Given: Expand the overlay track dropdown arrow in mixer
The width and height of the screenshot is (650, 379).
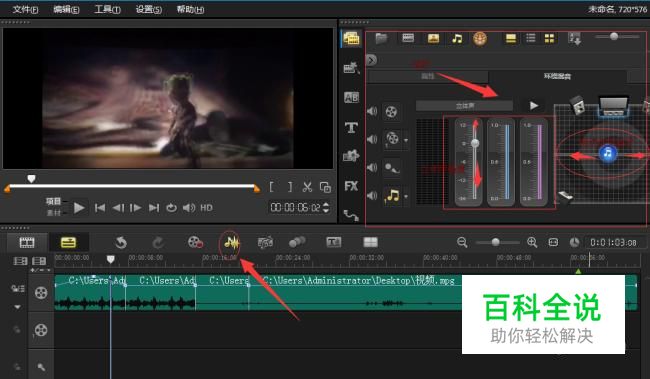Looking at the screenshot, I should (406, 140).
